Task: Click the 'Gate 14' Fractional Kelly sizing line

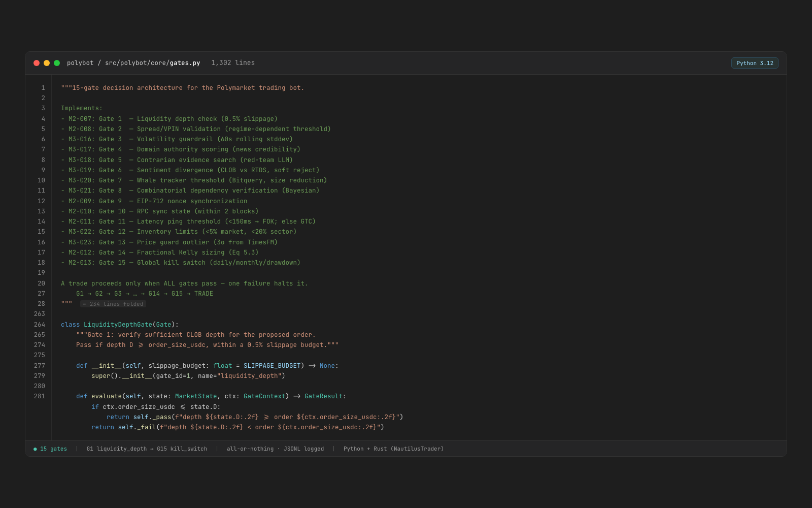Action: pos(160,252)
